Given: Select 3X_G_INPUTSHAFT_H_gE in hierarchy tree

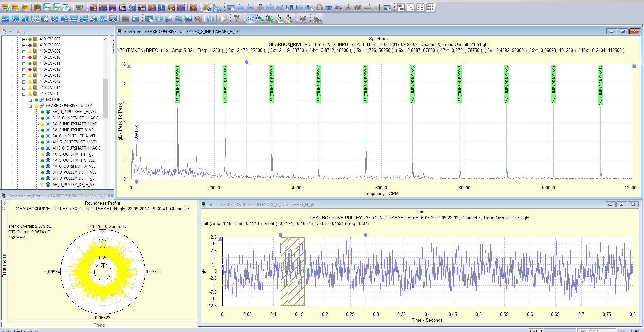Looking at the screenshot, I should point(74,124).
